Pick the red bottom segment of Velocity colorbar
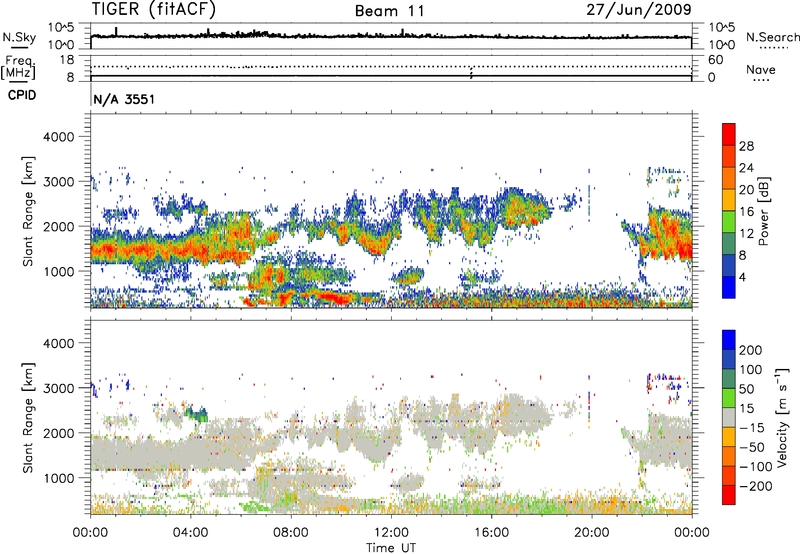800x554 pixels. [729, 495]
